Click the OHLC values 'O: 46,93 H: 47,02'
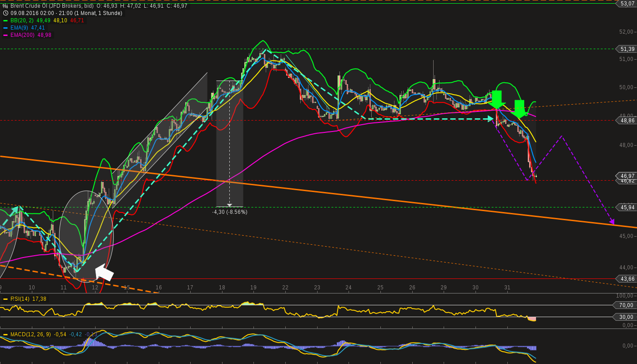This screenshot has width=637, height=364. [119, 6]
